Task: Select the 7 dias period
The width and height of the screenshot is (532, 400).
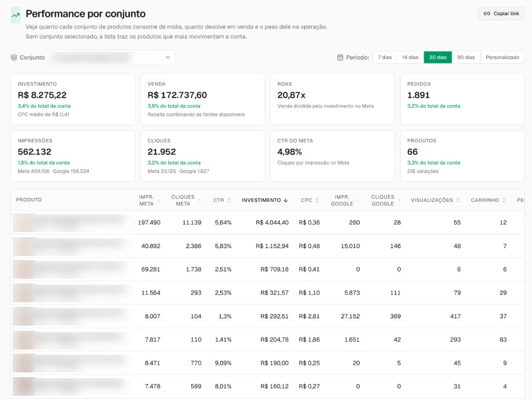Action: pyautogui.click(x=385, y=57)
